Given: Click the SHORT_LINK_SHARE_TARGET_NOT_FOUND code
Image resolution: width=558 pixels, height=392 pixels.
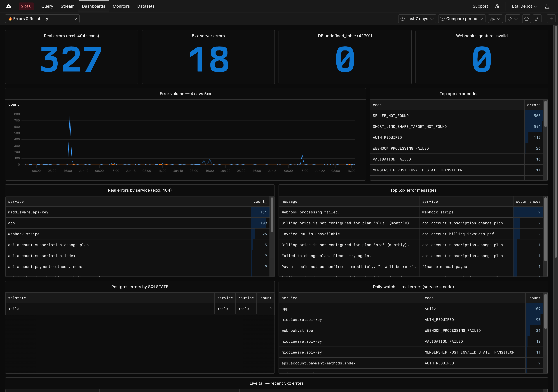Looking at the screenshot, I should 410,127.
